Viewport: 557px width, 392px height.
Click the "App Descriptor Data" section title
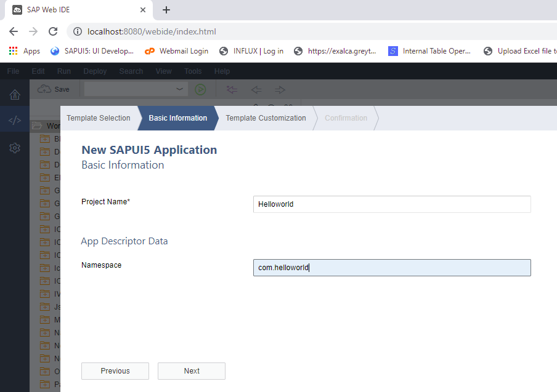coord(124,241)
